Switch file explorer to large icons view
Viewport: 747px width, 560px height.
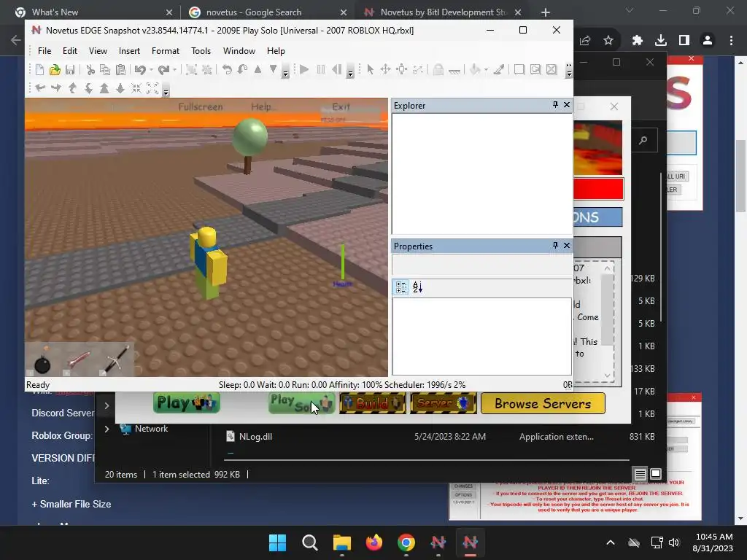click(x=656, y=474)
